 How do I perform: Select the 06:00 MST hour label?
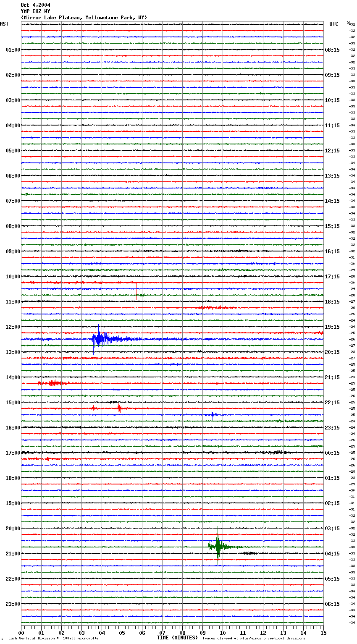click(x=13, y=176)
